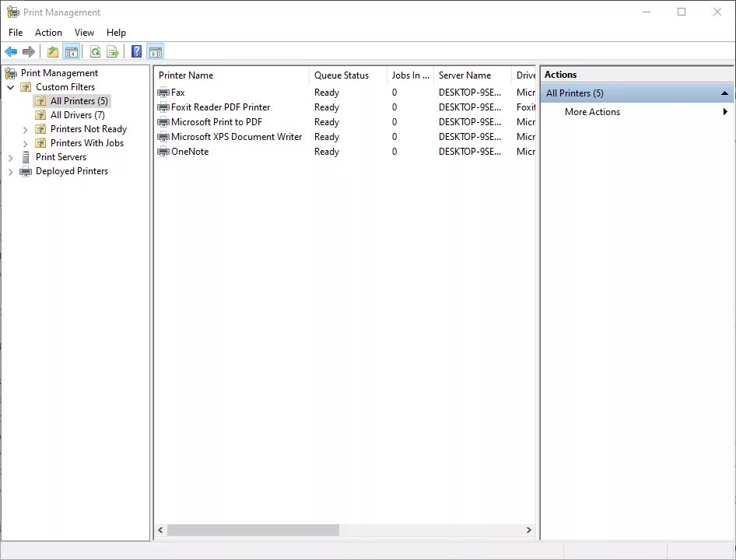Click the OneNote printer icon
This screenshot has width=736, height=560.
163,152
